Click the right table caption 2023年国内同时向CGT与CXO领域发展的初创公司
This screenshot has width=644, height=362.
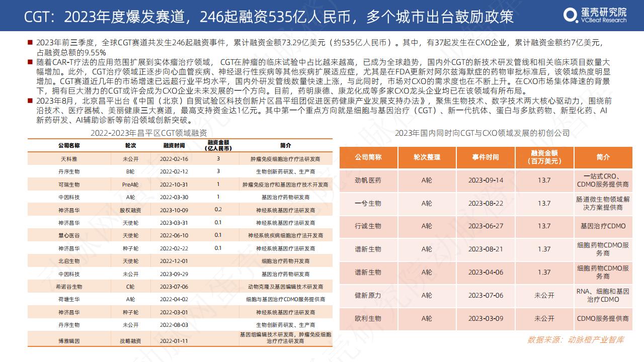482,133
